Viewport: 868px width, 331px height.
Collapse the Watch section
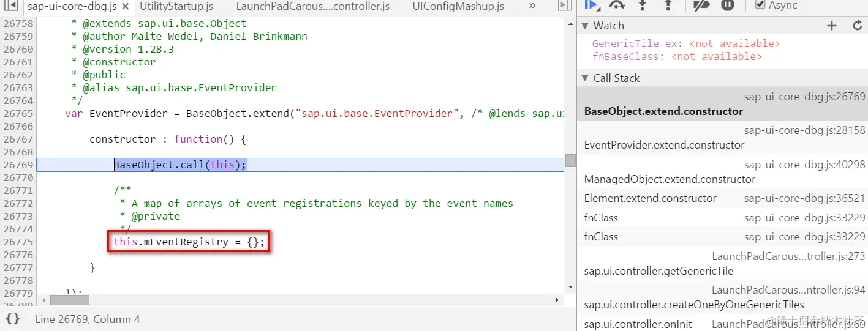(584, 26)
